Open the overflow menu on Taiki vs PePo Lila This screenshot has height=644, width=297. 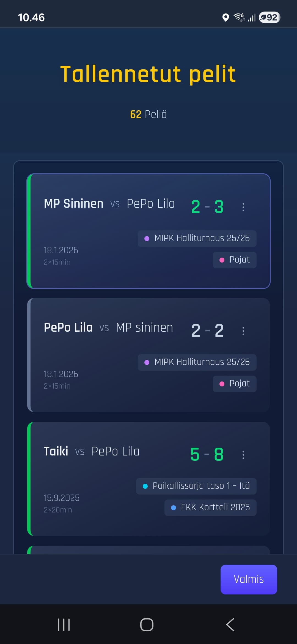tap(243, 455)
